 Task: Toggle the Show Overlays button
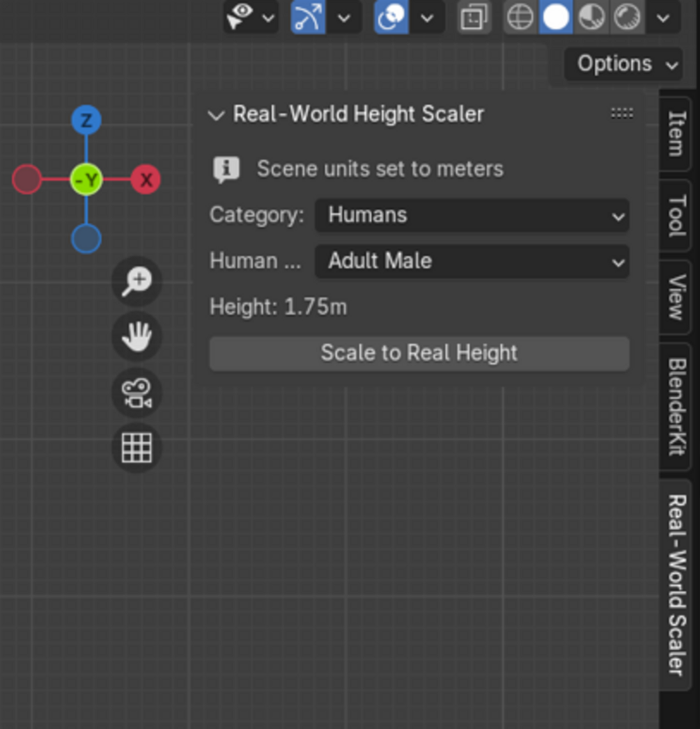click(391, 17)
